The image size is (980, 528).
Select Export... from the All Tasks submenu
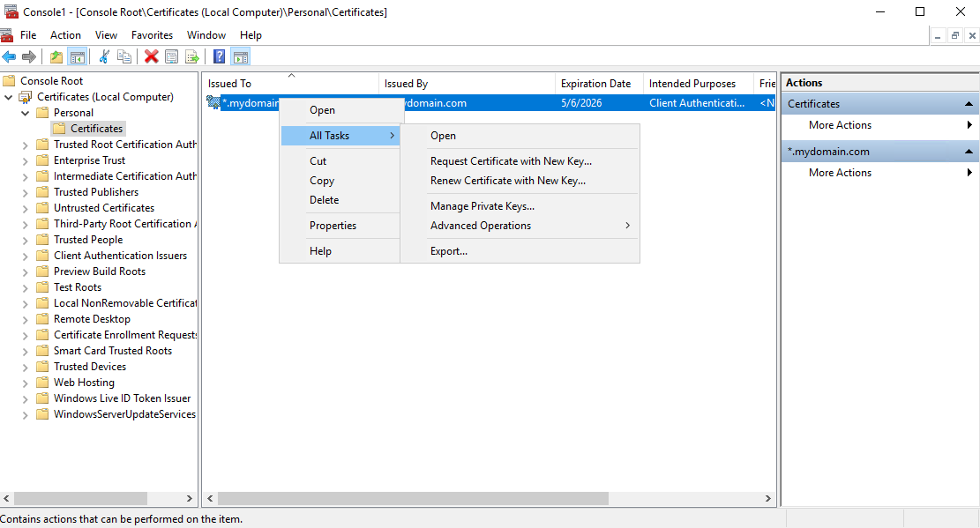448,251
